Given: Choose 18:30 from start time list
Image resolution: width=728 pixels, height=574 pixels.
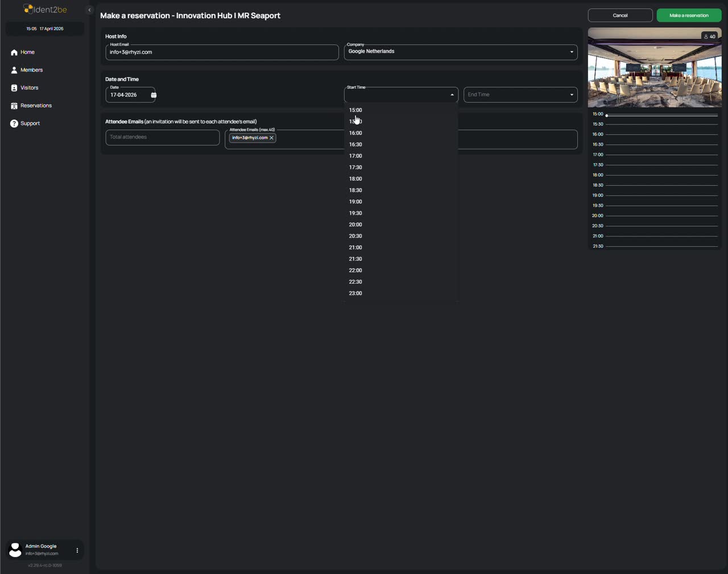Looking at the screenshot, I should (355, 190).
